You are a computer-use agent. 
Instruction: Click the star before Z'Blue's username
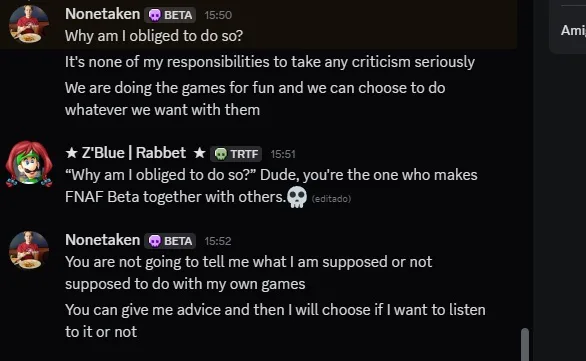tap(71, 153)
